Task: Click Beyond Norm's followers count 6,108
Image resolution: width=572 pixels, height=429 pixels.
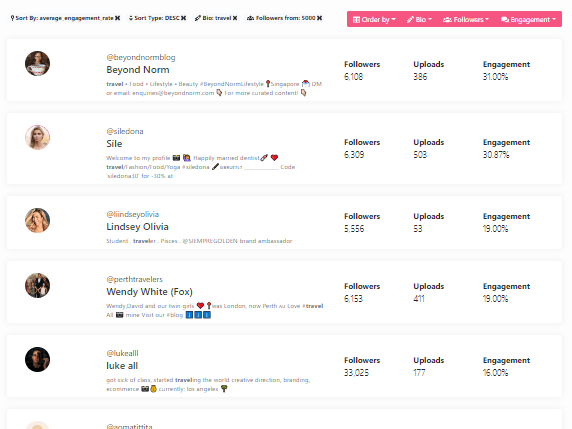Action: 353,77
